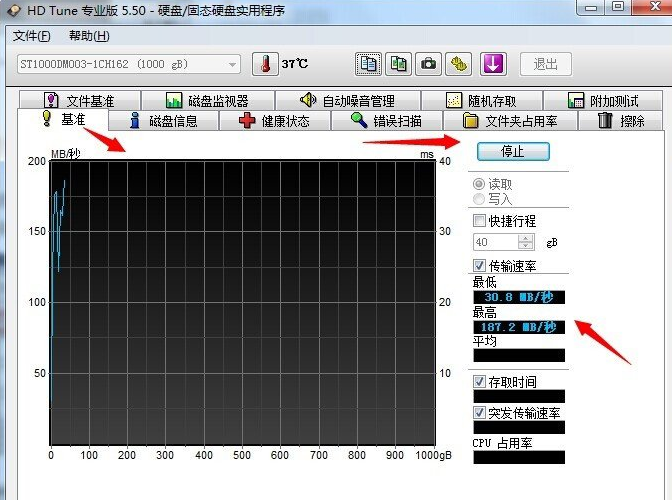Copy info to clipboard icon

[369, 64]
